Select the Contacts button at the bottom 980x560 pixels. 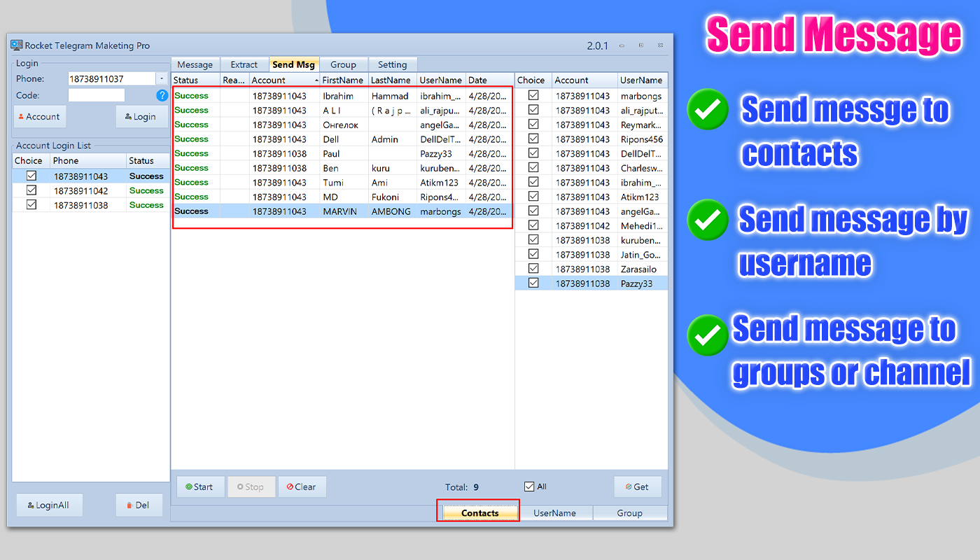[478, 512]
